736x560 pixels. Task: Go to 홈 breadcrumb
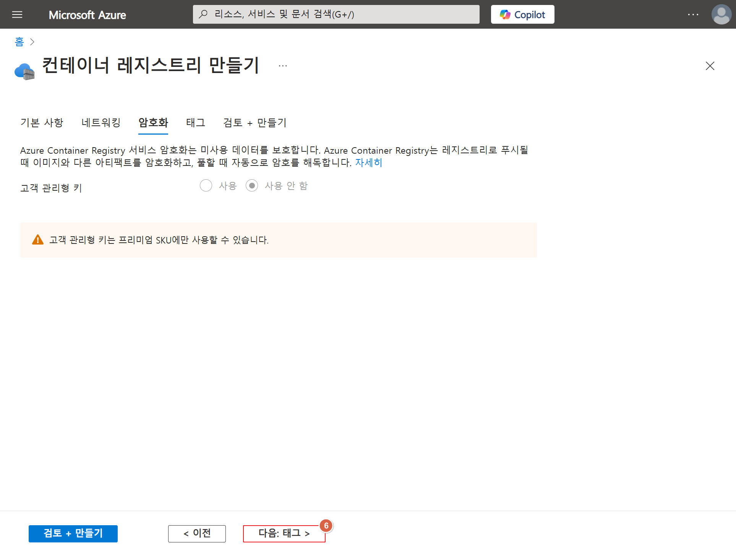(x=19, y=41)
